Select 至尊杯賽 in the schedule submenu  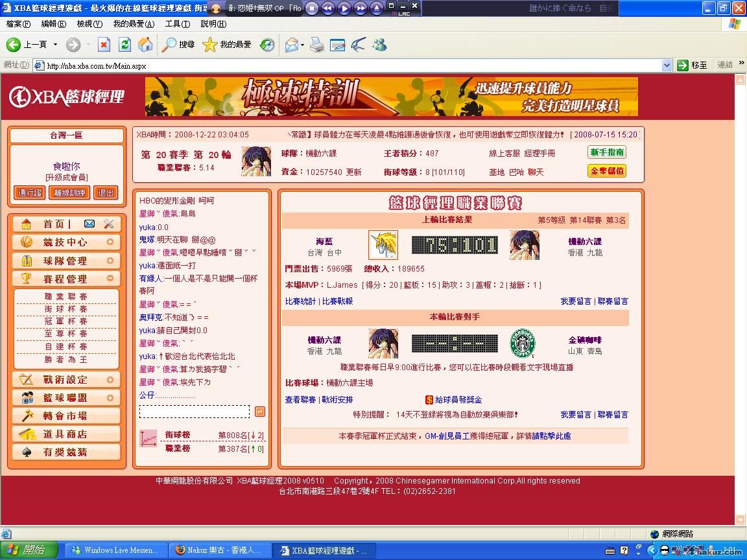66,334
